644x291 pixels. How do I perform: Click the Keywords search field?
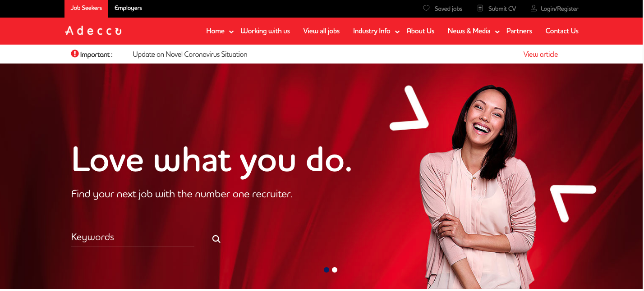[133, 238]
